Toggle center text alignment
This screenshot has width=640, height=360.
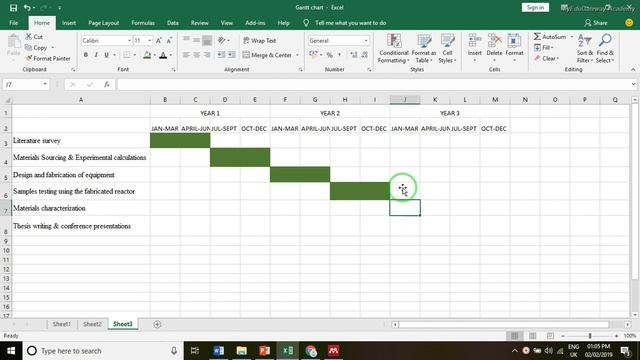pos(196,55)
